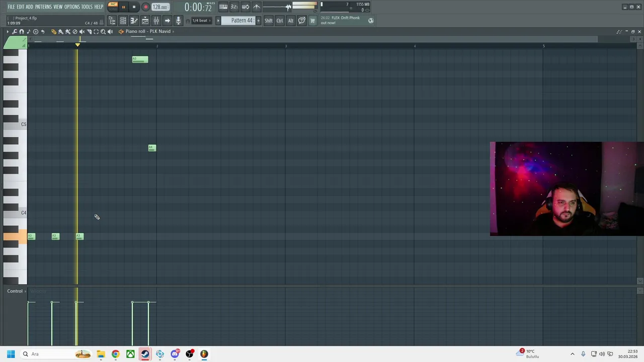Click the Ctrl button

pyautogui.click(x=280, y=21)
